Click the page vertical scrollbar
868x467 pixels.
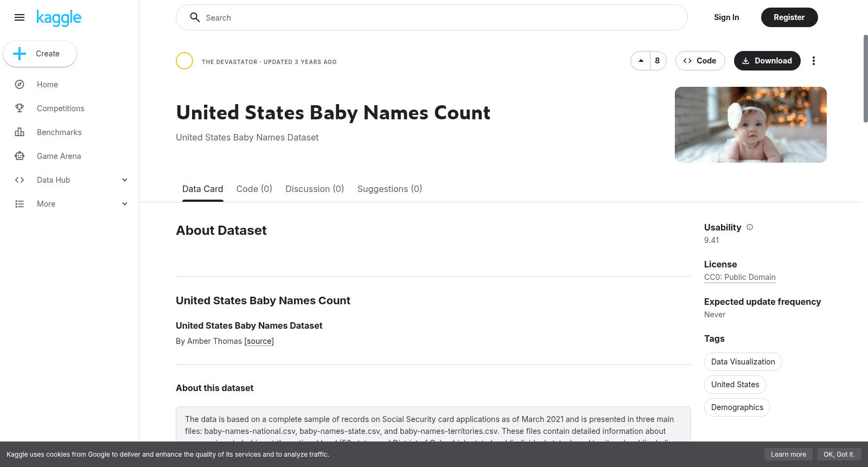865,79
